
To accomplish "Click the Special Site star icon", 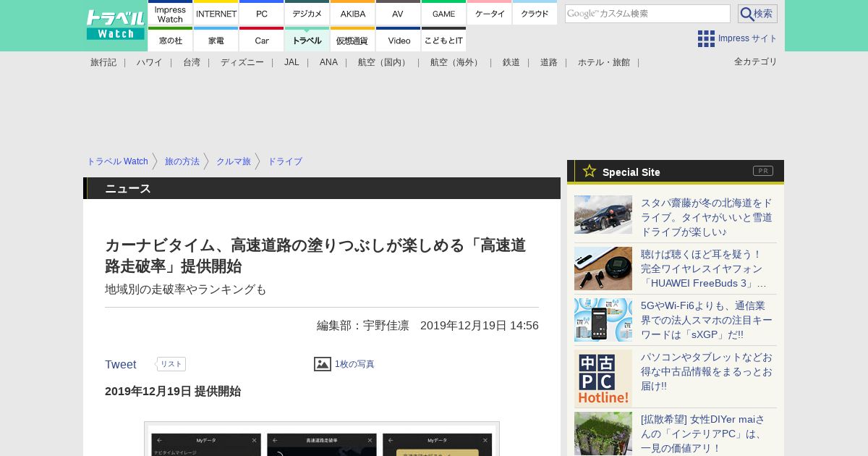I will [590, 171].
